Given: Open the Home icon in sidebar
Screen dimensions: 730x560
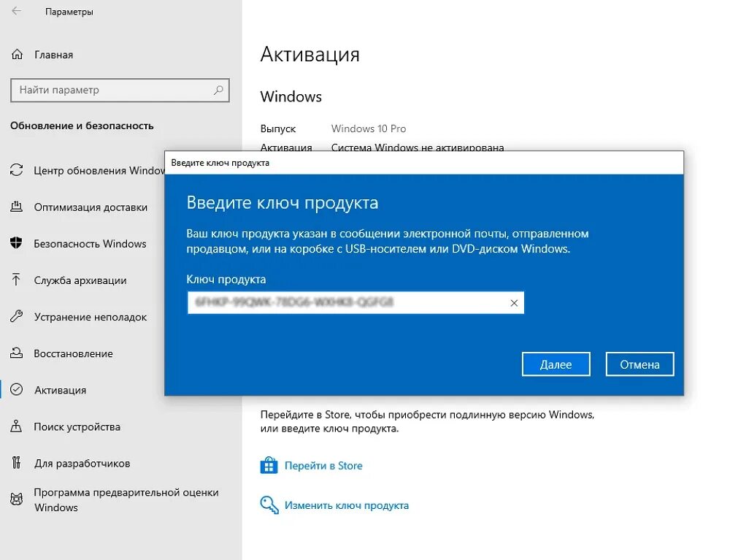Looking at the screenshot, I should point(17,55).
